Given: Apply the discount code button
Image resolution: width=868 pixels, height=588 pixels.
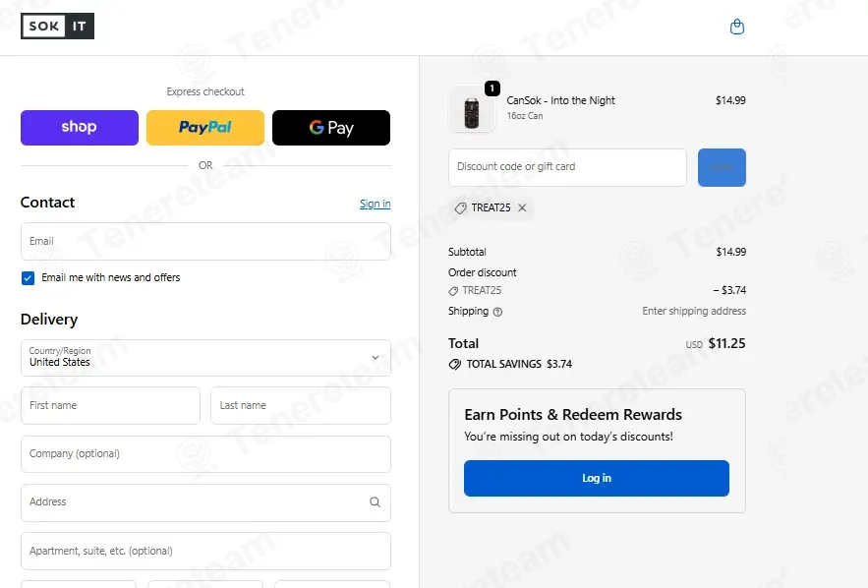Looking at the screenshot, I should click(722, 167).
